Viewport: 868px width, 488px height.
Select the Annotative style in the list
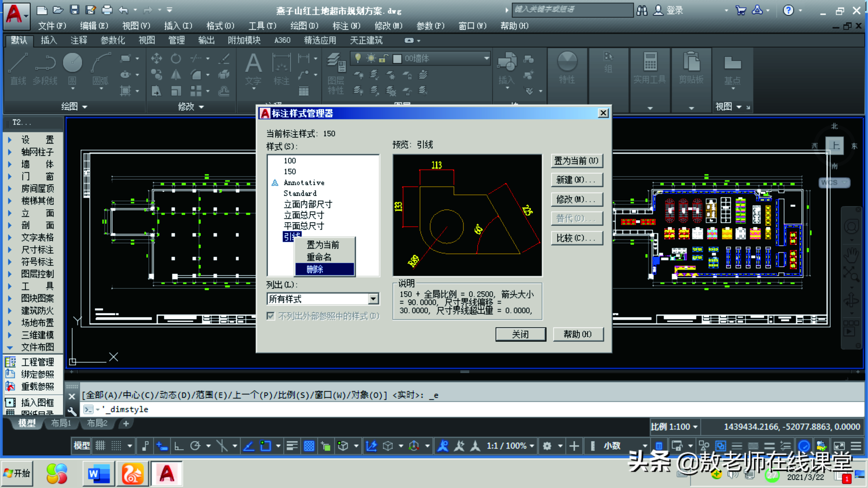(304, 182)
